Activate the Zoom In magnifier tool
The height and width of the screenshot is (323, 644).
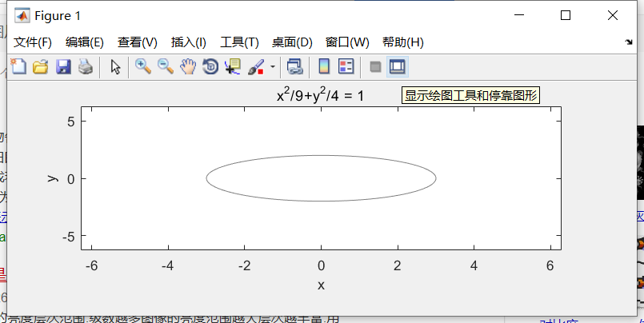(x=143, y=66)
